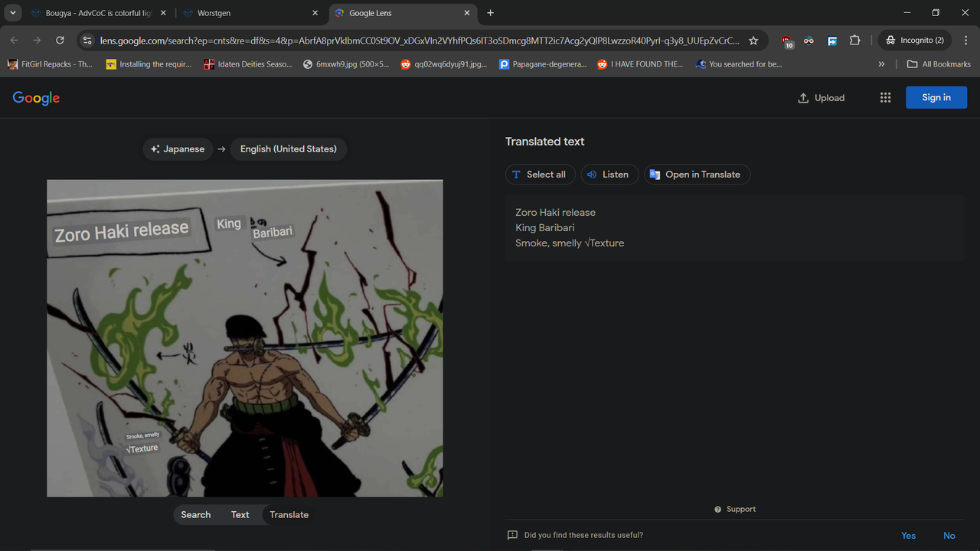Open the tab search dropdown arrow

pyautogui.click(x=13, y=13)
